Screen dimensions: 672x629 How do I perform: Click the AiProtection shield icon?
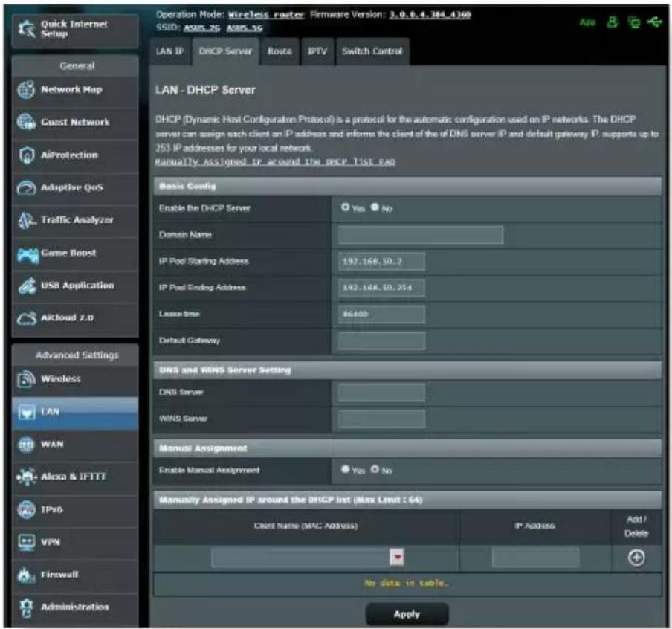pos(26,155)
